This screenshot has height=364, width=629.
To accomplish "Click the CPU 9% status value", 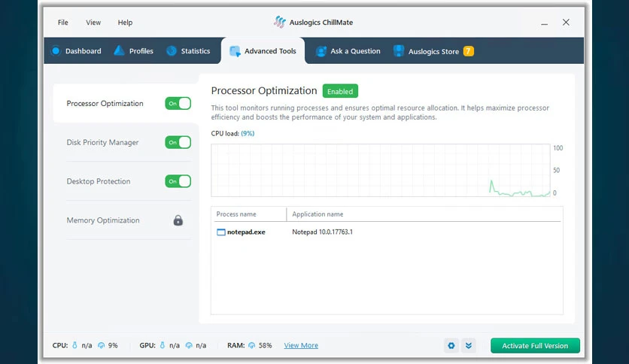I will pos(113,345).
